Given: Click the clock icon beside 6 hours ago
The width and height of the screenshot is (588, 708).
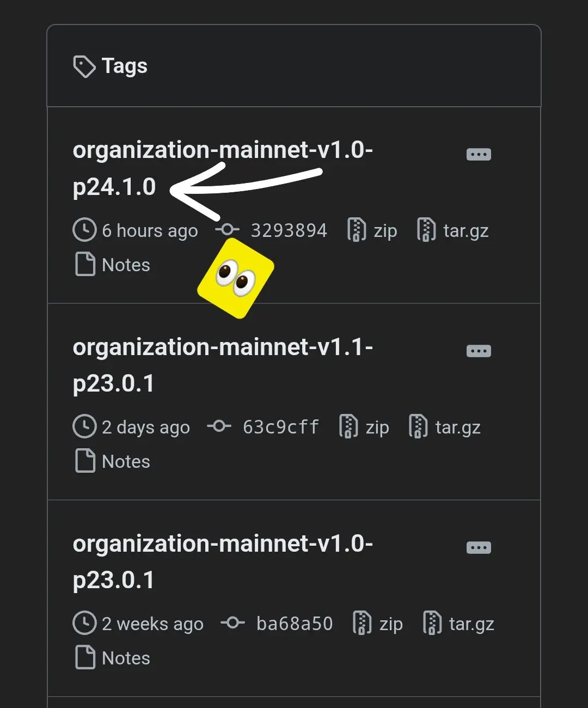Looking at the screenshot, I should [84, 230].
